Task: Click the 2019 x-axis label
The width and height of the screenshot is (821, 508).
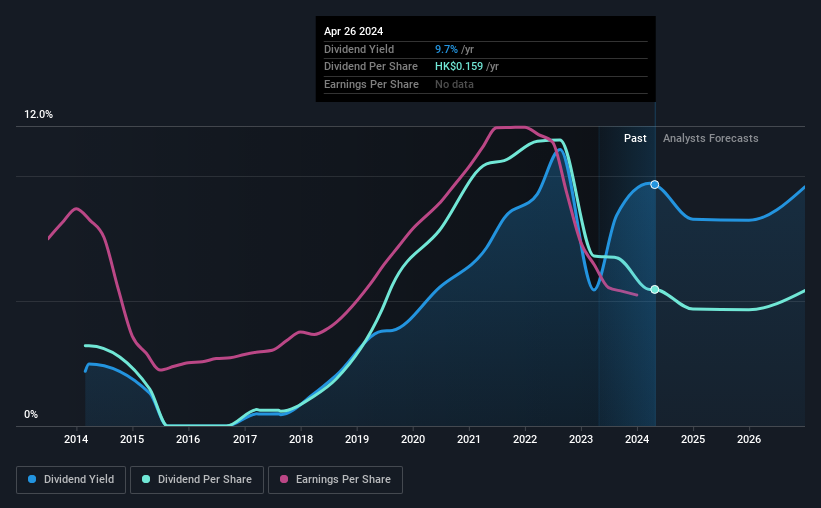Action: point(357,439)
